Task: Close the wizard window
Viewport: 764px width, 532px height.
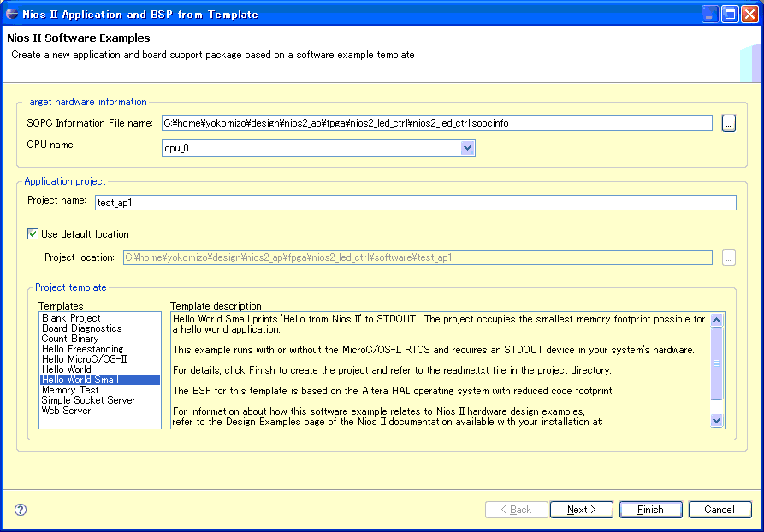Action: (x=749, y=15)
